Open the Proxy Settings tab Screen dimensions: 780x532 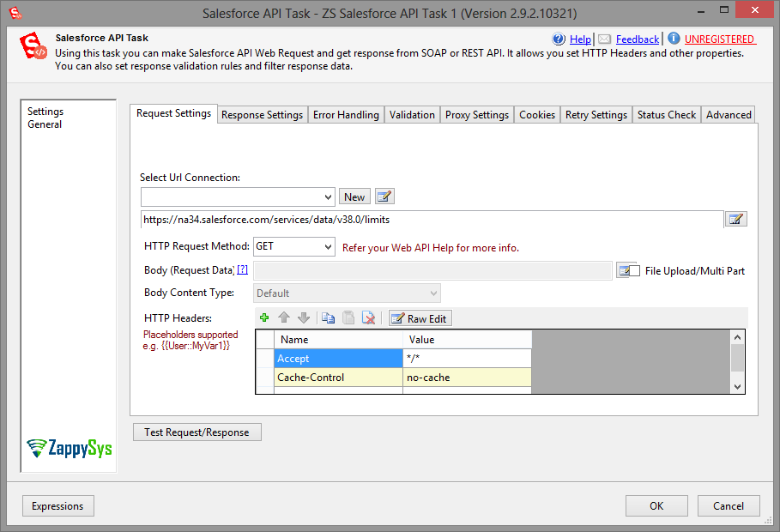pyautogui.click(x=477, y=115)
